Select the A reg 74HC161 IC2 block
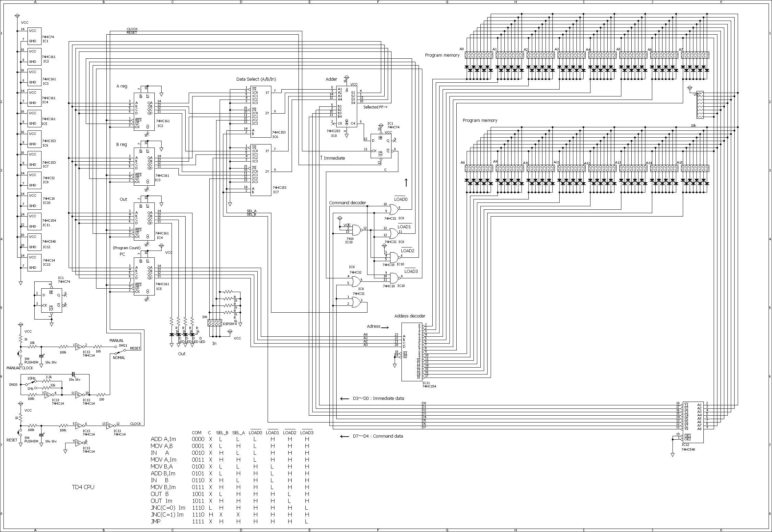Image resolution: width=772 pixels, height=532 pixels. (x=144, y=112)
